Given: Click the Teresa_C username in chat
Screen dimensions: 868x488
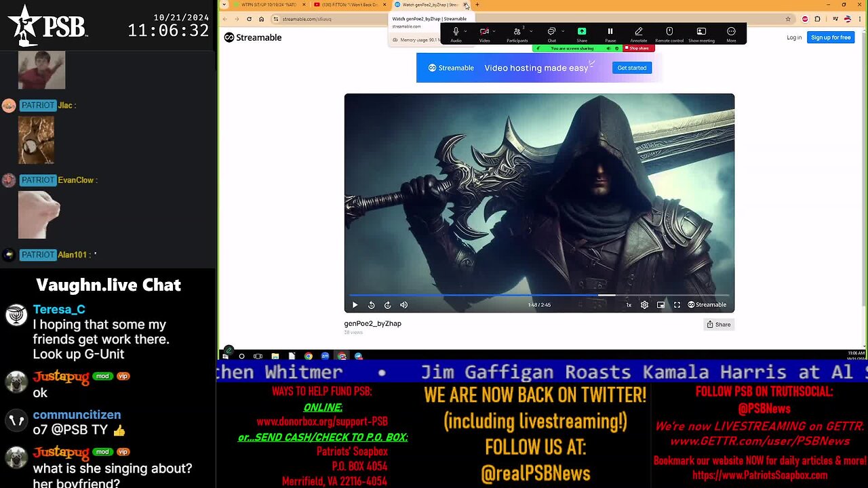Looking at the screenshot, I should (59, 310).
